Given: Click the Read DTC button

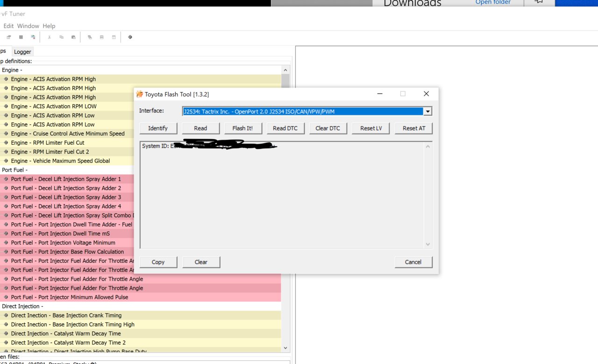Looking at the screenshot, I should (285, 128).
